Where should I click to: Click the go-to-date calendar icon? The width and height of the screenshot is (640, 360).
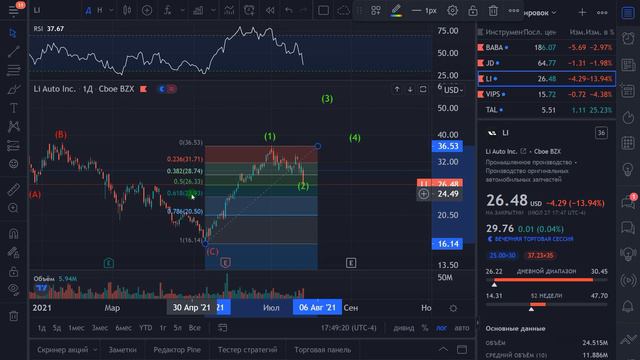pos(222,328)
